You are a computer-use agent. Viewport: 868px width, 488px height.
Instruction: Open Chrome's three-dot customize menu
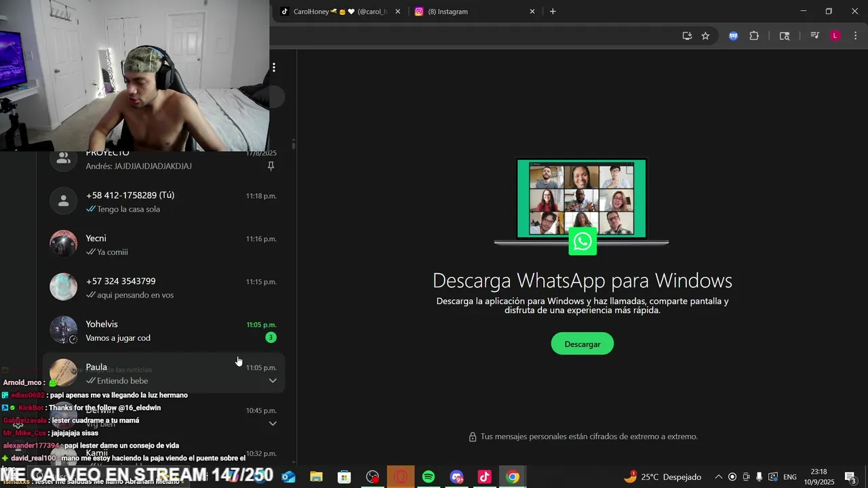(x=856, y=36)
